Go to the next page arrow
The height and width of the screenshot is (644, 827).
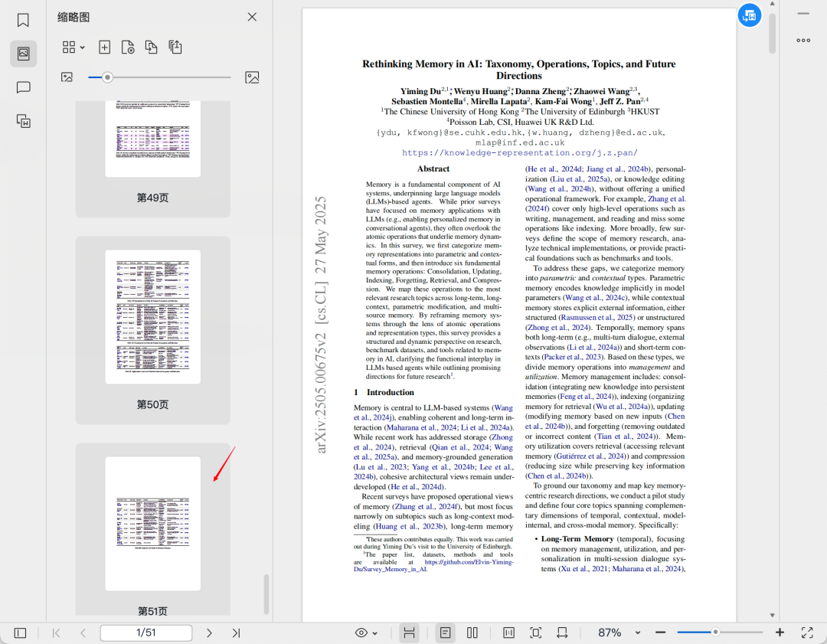[x=209, y=633]
